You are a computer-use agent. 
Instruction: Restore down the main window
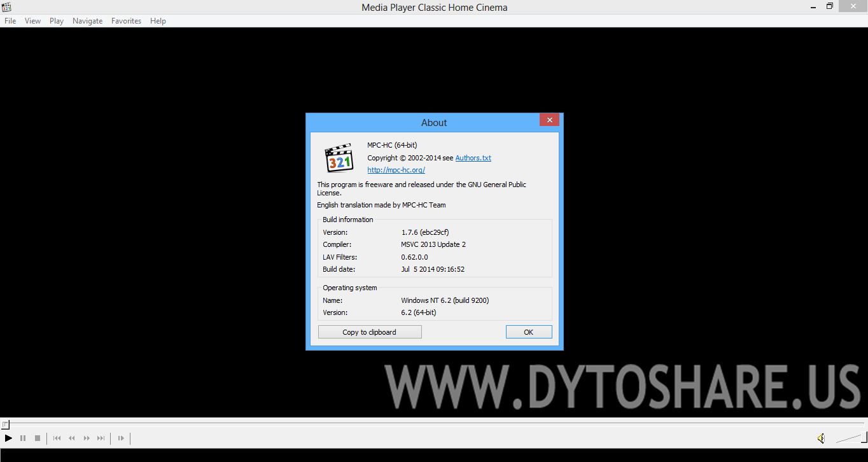[830, 6]
